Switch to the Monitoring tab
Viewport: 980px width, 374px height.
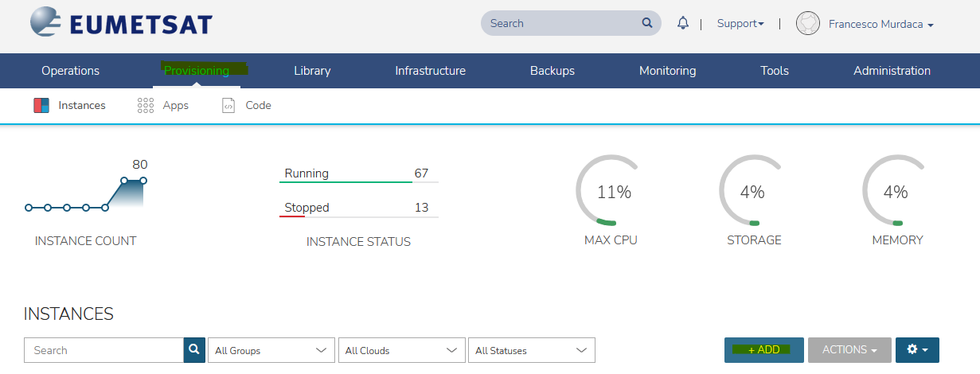pos(667,71)
